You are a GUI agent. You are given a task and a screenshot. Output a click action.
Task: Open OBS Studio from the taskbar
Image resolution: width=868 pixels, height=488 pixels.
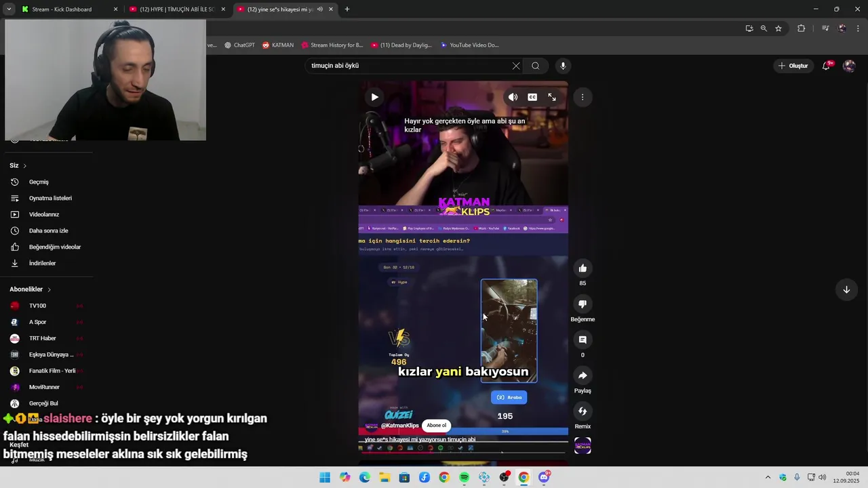click(504, 477)
